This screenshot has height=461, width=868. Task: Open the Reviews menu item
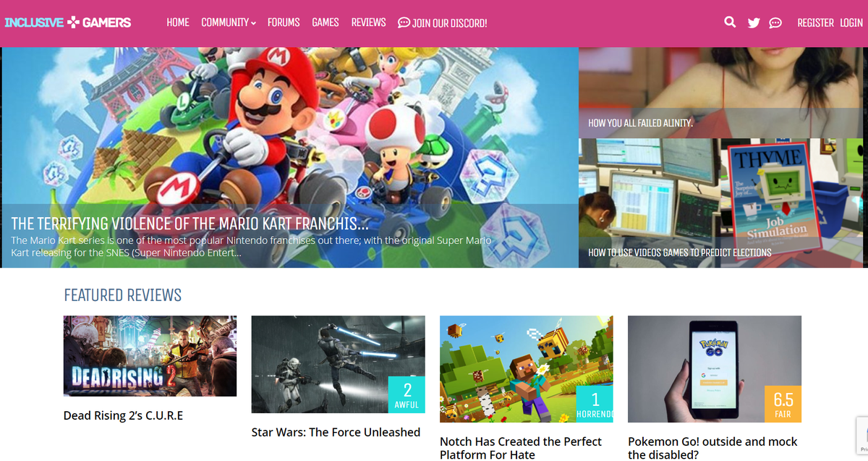click(369, 22)
